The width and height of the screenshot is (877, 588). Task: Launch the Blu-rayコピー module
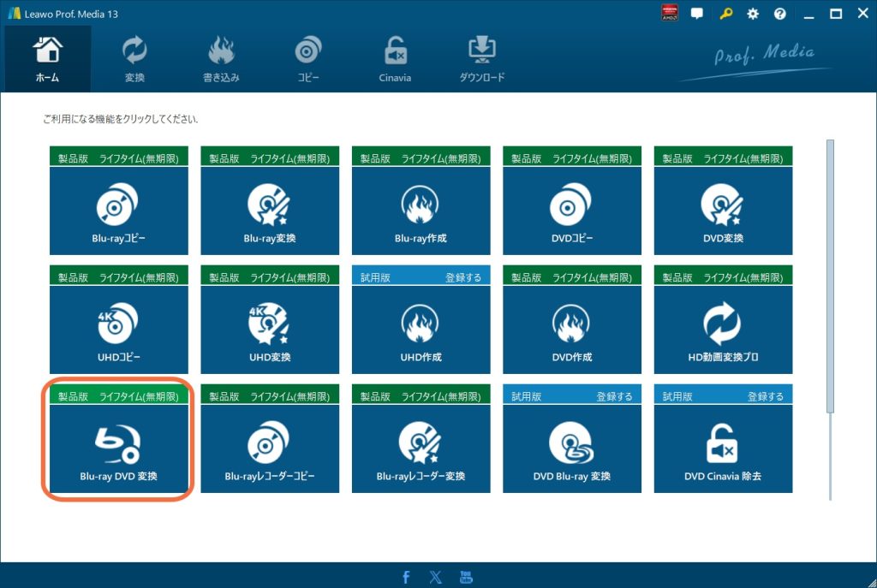pos(118,211)
